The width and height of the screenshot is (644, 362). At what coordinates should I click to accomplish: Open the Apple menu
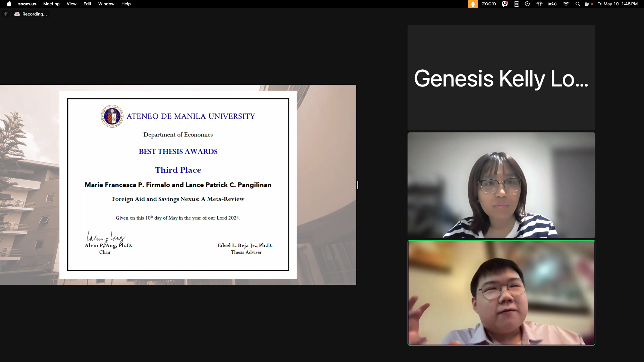click(9, 4)
